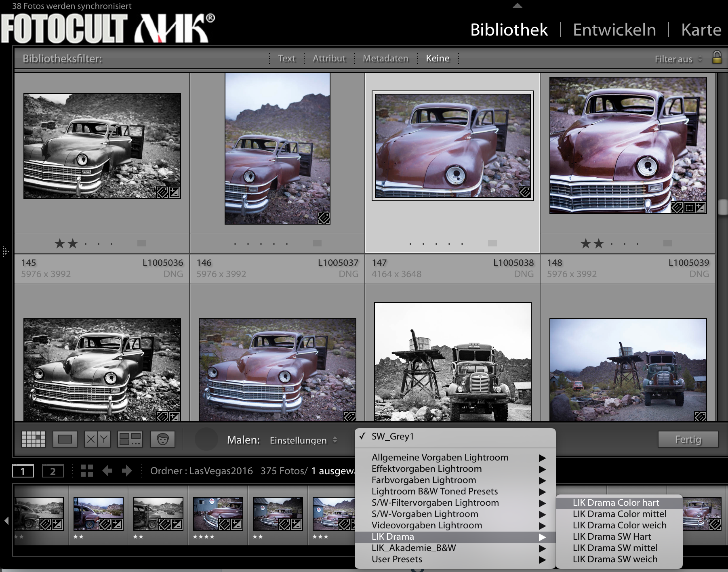
Task: Switch to grid view icon
Action: [x=33, y=439]
